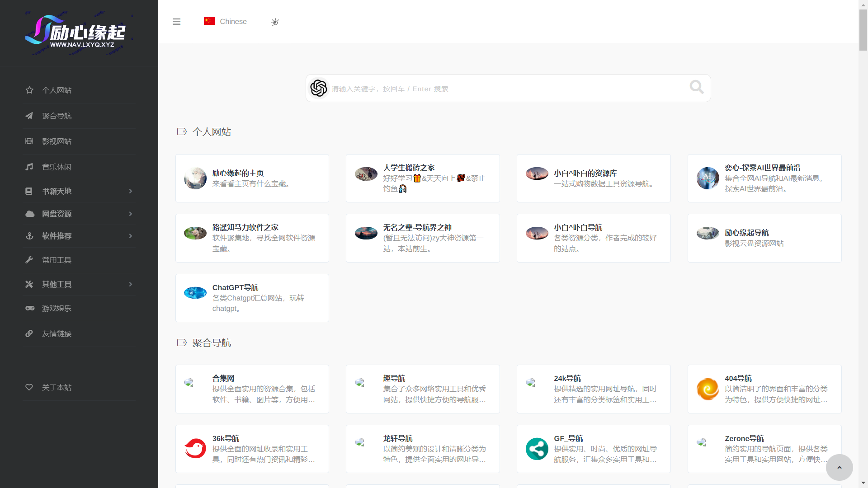Toggle light/dark theme sun icon
Image resolution: width=868 pixels, height=488 pixels.
point(275,22)
